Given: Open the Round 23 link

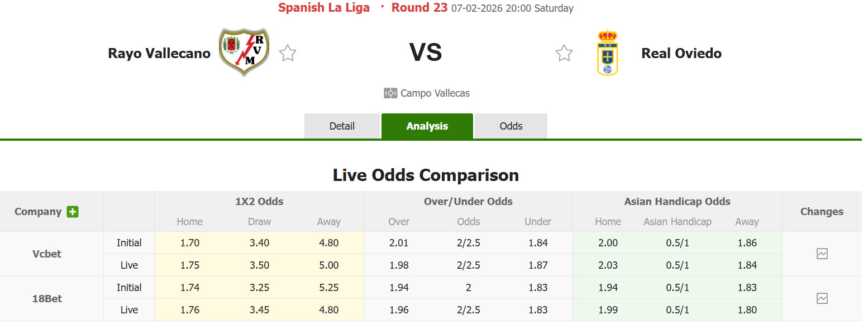Looking at the screenshot, I should 419,8.
